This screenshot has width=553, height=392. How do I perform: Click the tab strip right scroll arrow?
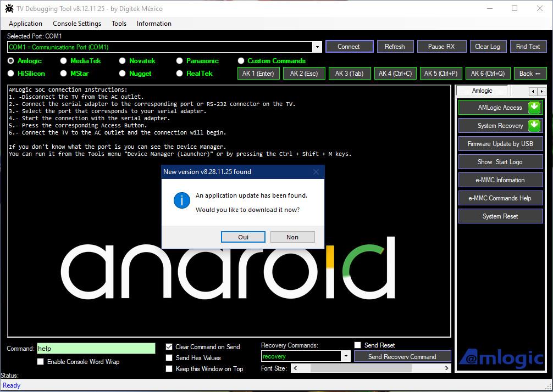[541, 91]
